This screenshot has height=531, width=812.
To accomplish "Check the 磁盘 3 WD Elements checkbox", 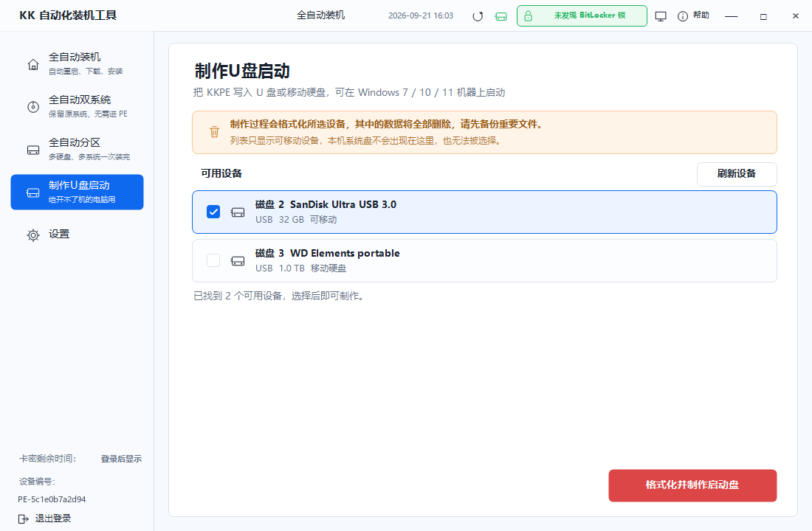I will point(213,260).
